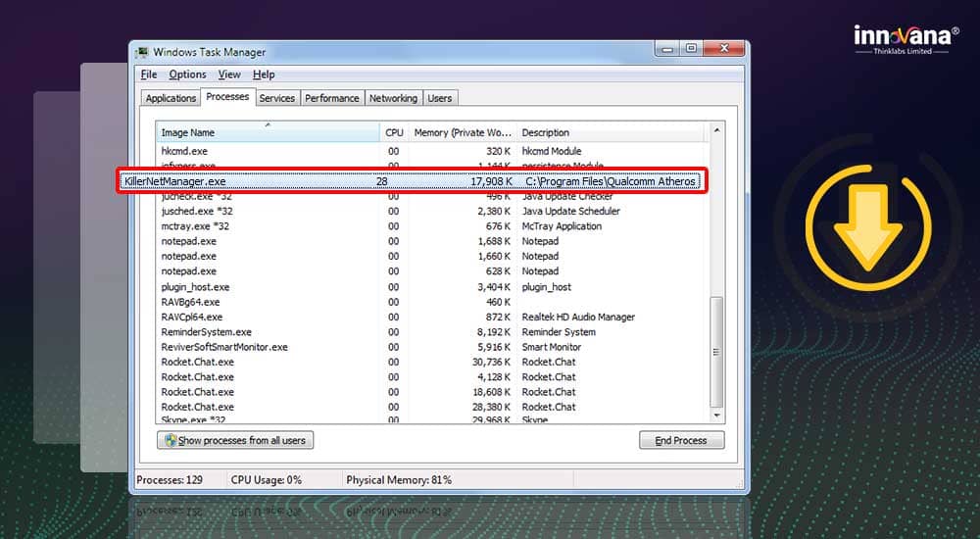Click the Reminder System description
The width and height of the screenshot is (980, 539).
tap(559, 332)
